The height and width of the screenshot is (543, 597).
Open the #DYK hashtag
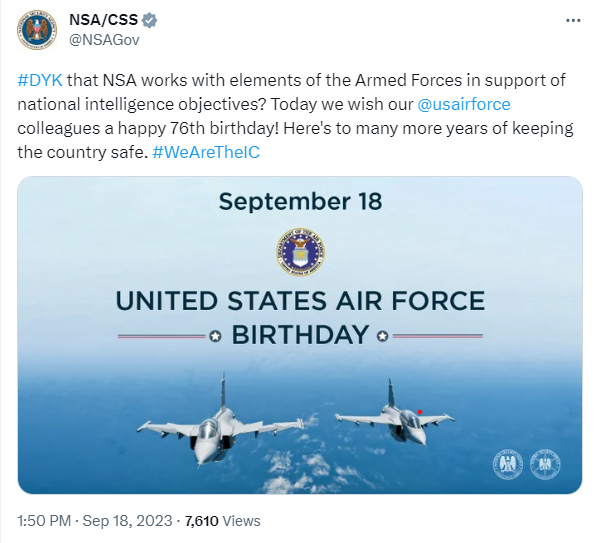point(40,80)
